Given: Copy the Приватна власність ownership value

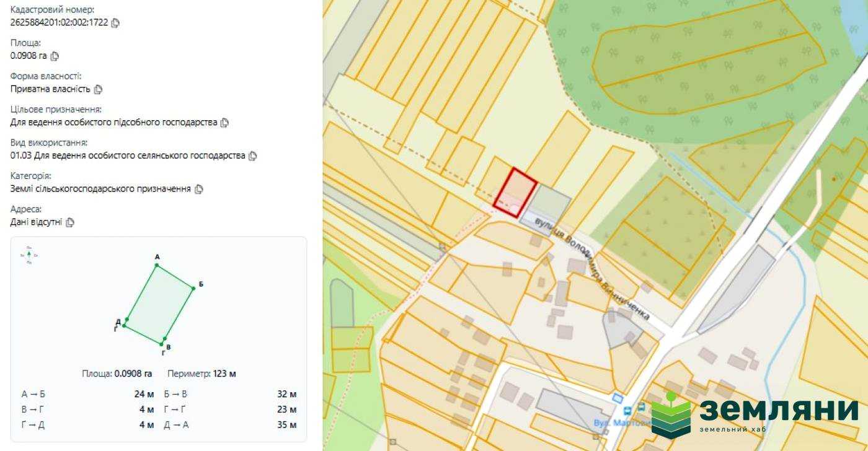Looking at the screenshot, I should (x=98, y=89).
